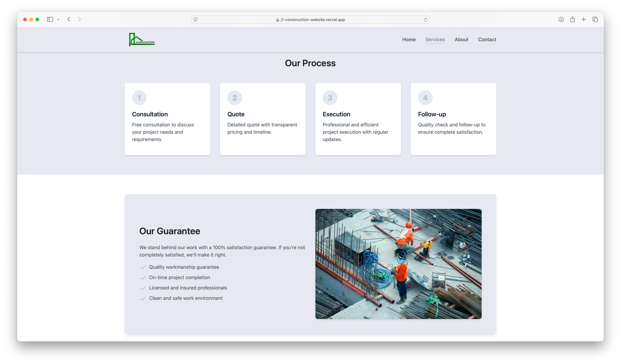Open a new tab with the plus icon
This screenshot has width=621, height=364.
[584, 19]
